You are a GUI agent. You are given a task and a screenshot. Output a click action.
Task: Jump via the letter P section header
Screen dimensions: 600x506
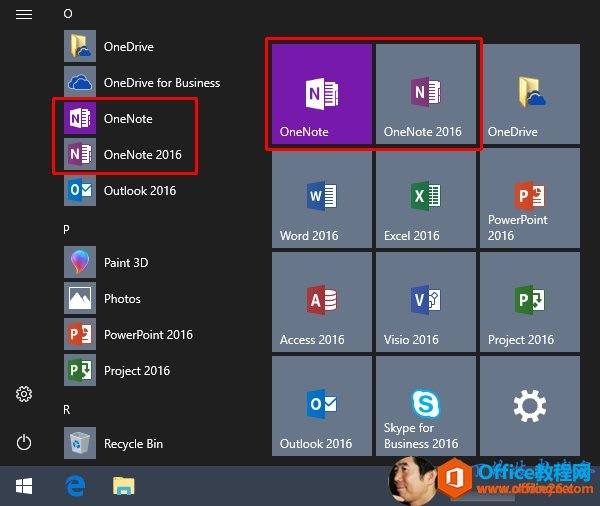pos(66,229)
